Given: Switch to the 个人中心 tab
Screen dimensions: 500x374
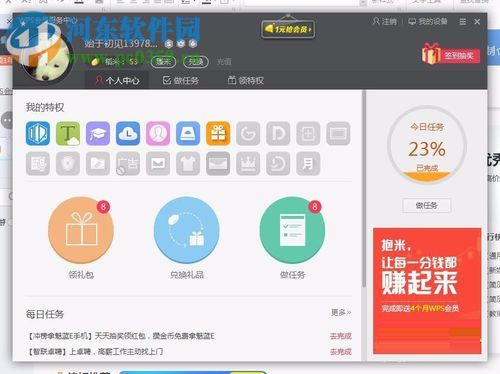Looking at the screenshot, I should click(117, 80).
